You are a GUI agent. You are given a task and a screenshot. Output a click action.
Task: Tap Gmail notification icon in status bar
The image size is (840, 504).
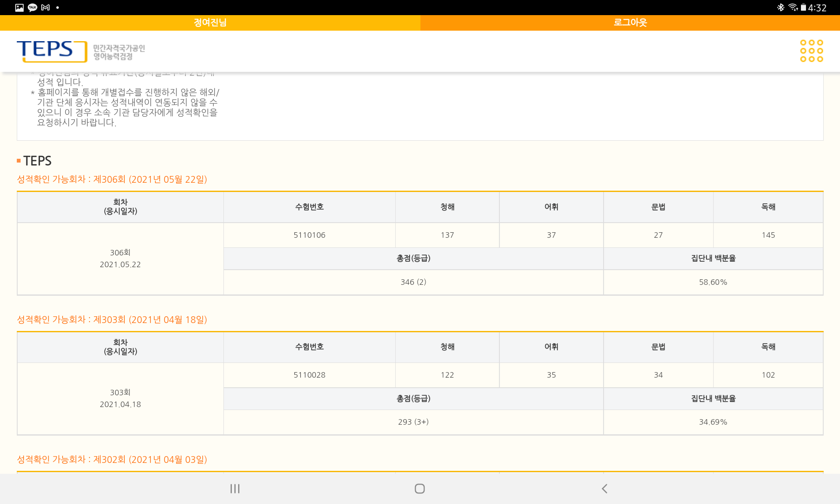click(x=45, y=8)
